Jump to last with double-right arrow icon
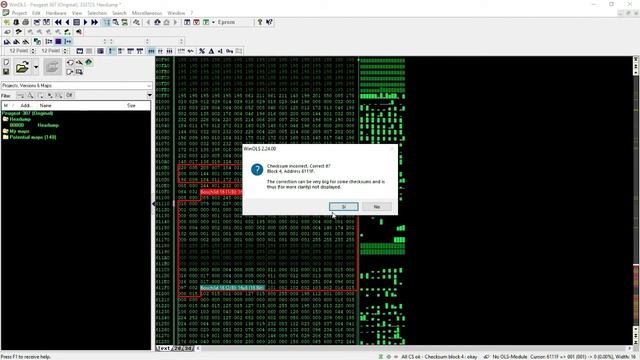Image resolution: width=640 pixels, height=360 pixels. click(94, 22)
